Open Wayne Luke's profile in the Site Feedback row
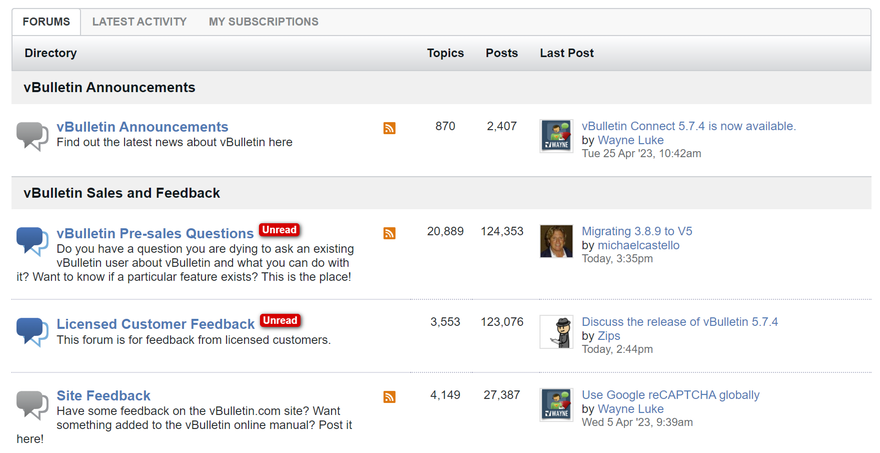880x453 pixels. [630, 409]
